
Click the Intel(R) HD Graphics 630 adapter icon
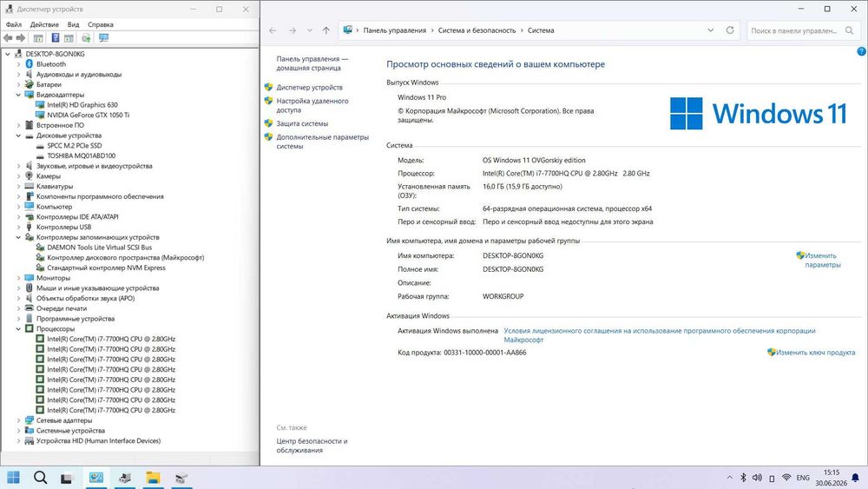(40, 105)
